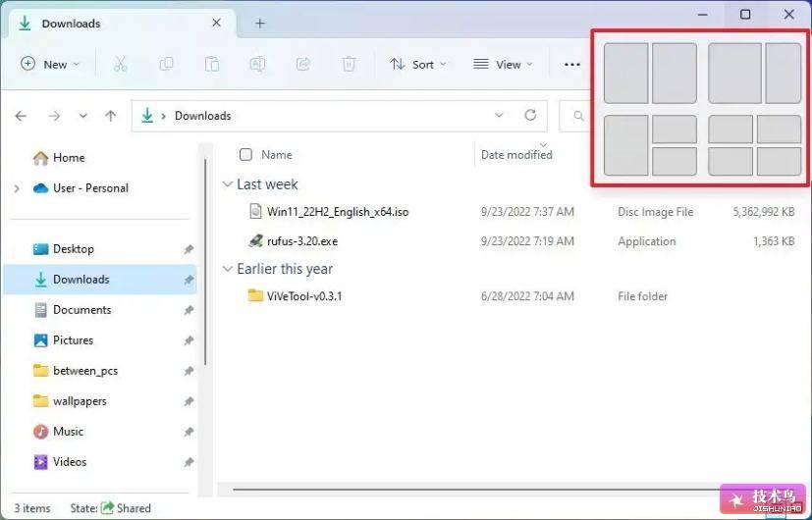Click the 3 items status bar text
Image resolution: width=812 pixels, height=520 pixels.
(x=32, y=508)
